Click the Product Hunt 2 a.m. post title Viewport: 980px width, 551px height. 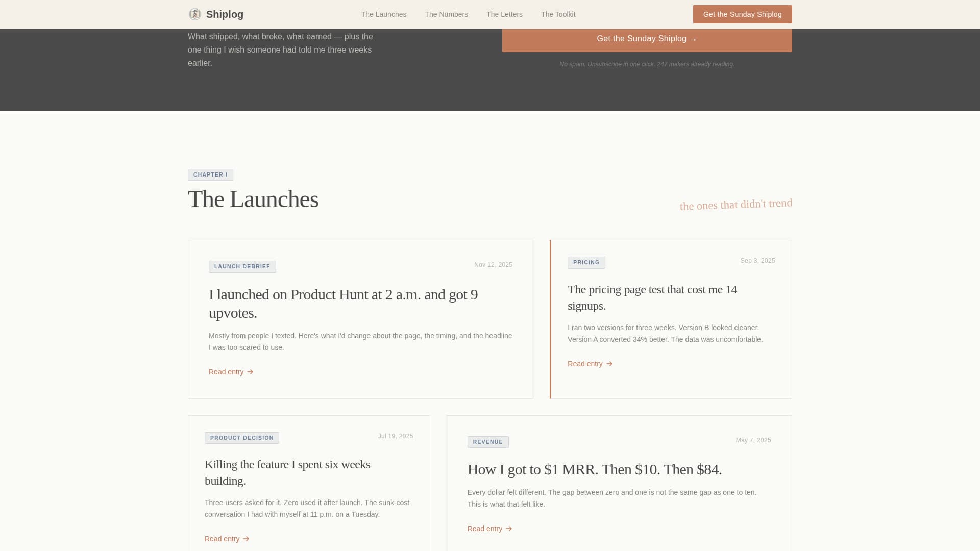(x=343, y=304)
